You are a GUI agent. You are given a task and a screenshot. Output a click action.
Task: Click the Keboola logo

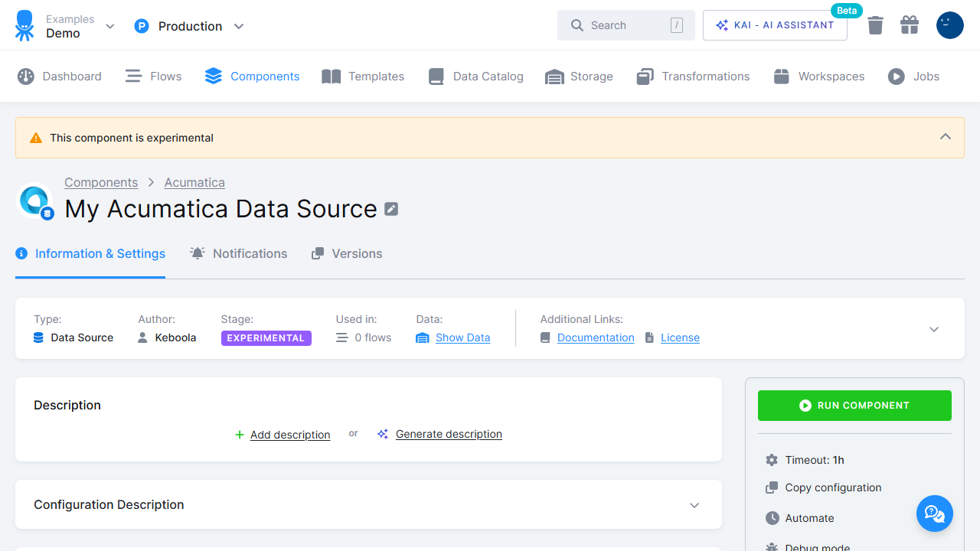click(x=24, y=24)
